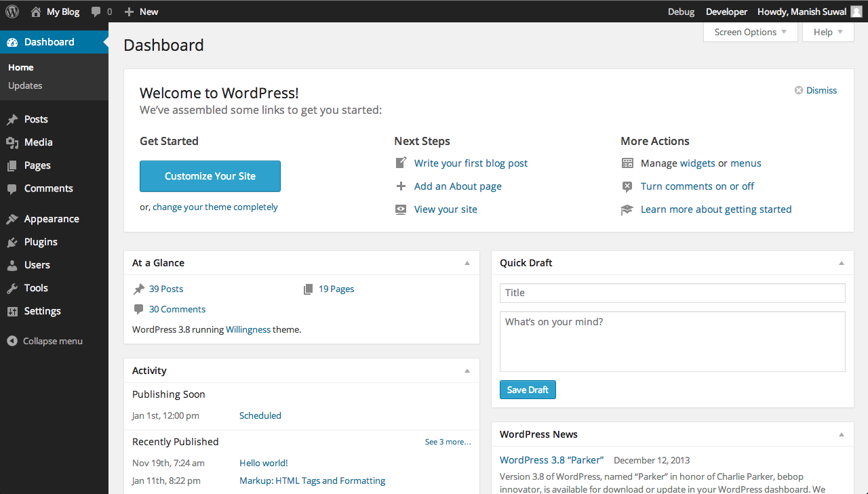Click the Pages icon in sidebar
This screenshot has height=494, width=868.
(x=12, y=165)
